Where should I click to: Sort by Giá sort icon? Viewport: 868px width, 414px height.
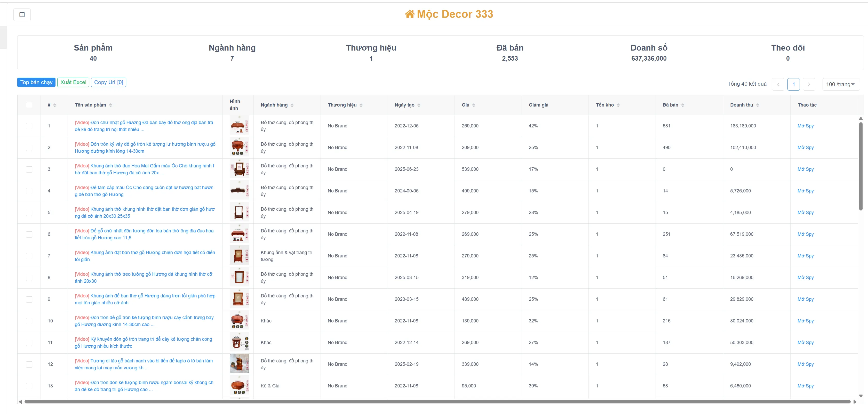[x=473, y=105]
